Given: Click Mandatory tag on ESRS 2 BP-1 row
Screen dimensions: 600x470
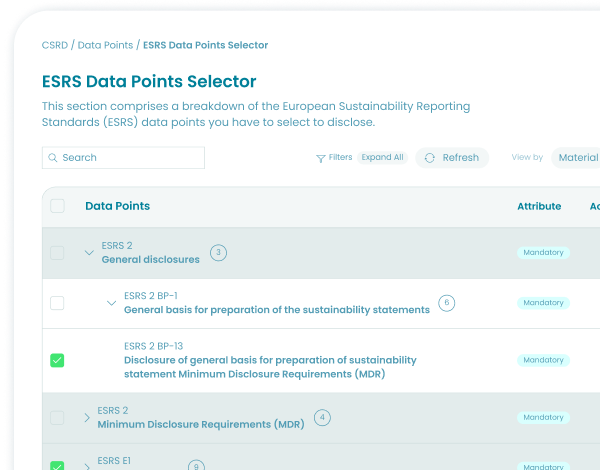Looking at the screenshot, I should pos(543,303).
